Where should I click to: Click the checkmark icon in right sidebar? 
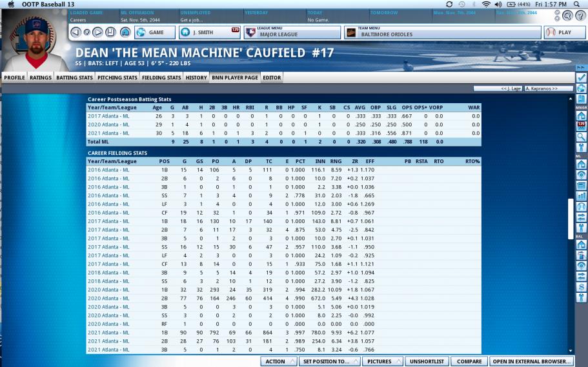(x=582, y=77)
